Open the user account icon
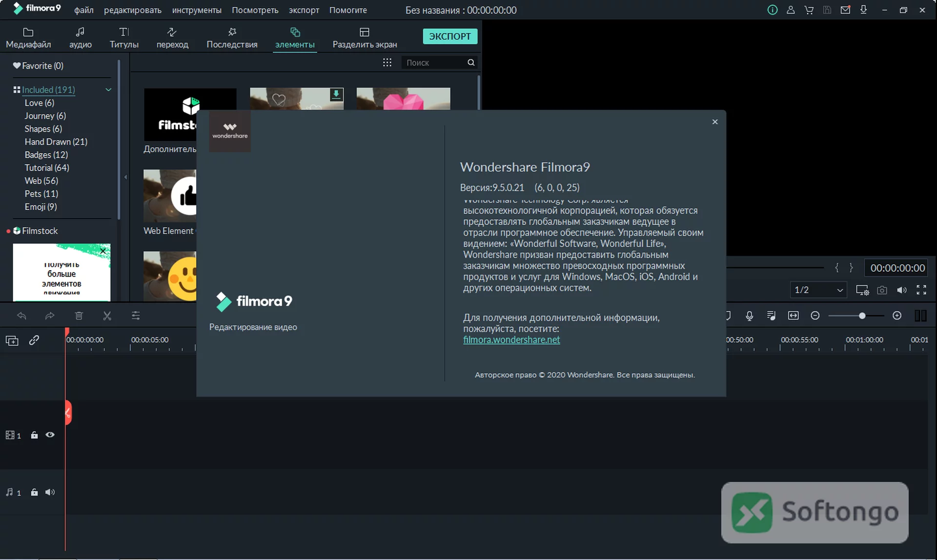 tap(791, 10)
